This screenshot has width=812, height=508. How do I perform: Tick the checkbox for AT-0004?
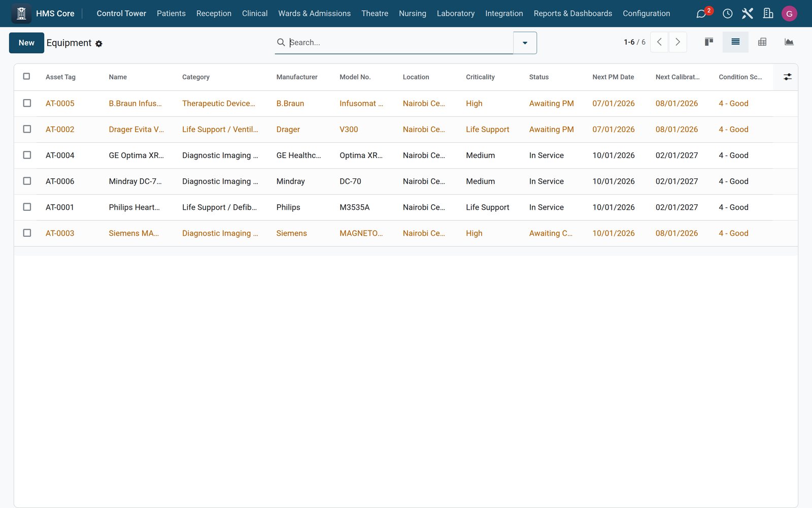pyautogui.click(x=27, y=155)
